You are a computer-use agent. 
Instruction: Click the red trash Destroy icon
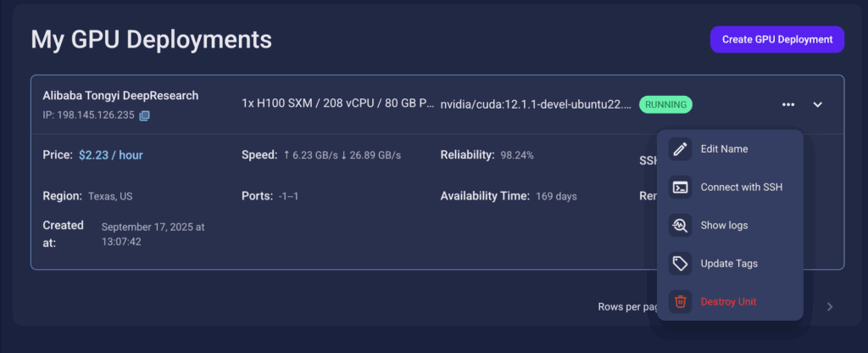tap(680, 302)
